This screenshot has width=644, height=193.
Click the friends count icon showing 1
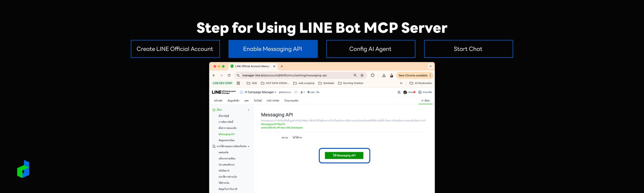point(303,92)
